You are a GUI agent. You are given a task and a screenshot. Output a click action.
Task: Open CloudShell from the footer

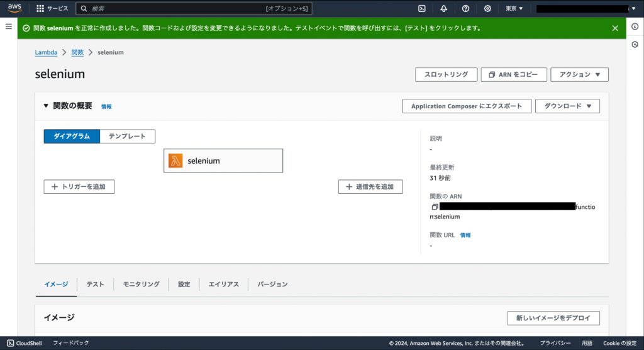(25, 343)
